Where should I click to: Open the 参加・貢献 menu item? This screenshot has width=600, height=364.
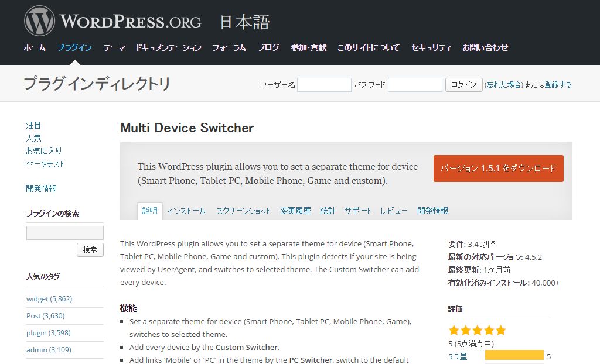(308, 47)
